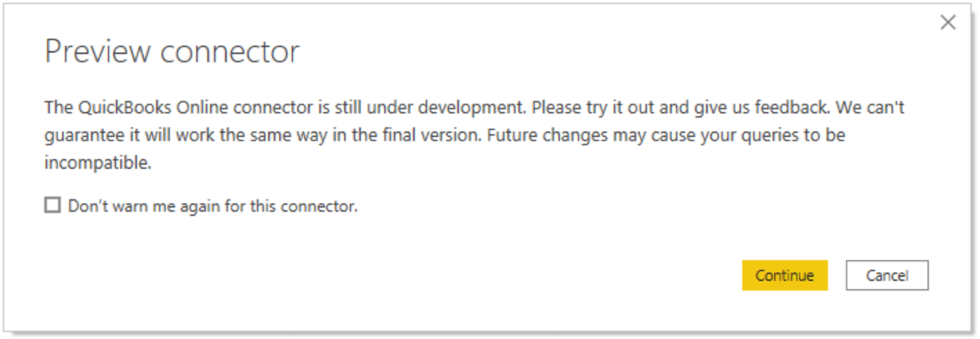Image resolution: width=980 pixels, height=339 pixels.
Task: Cancel the preview connector prompt
Action: [887, 275]
